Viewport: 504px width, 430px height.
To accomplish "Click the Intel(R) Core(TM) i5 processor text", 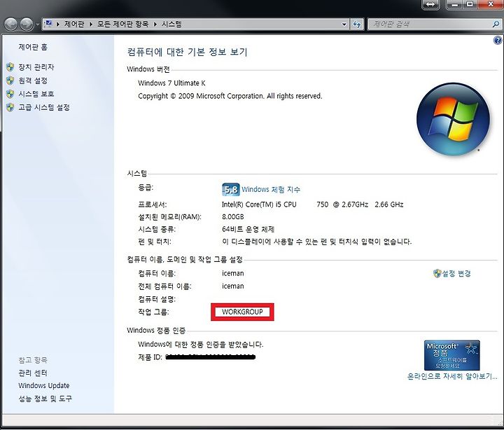I will coord(312,204).
